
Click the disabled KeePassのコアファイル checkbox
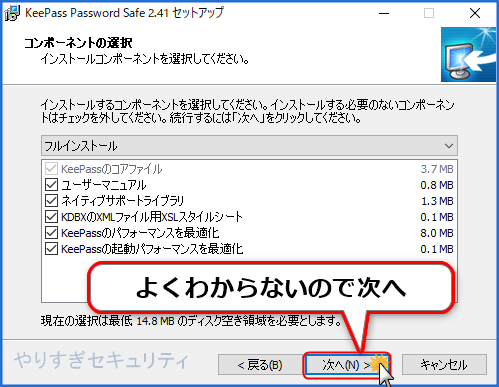coord(51,169)
